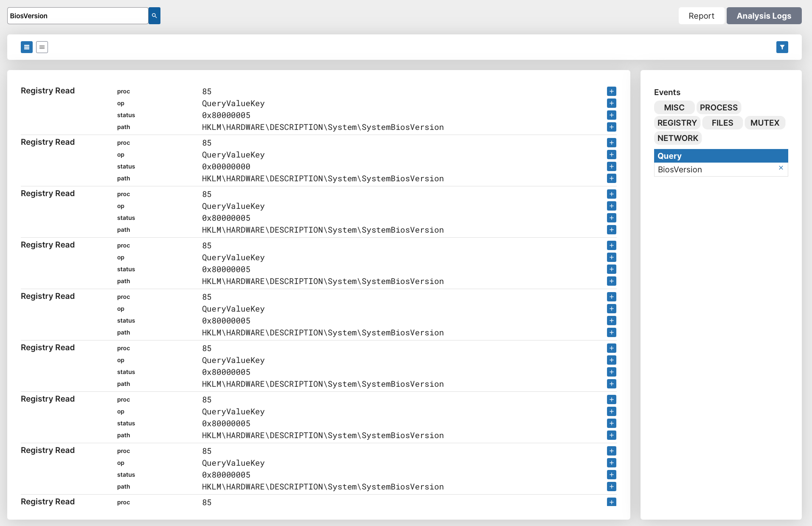Add status 0x00000000 to the filter
This screenshot has height=526, width=812.
pyautogui.click(x=611, y=166)
